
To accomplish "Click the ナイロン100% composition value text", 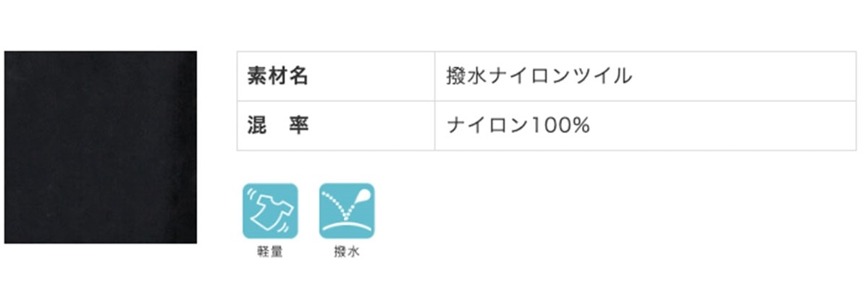I will 518,126.
